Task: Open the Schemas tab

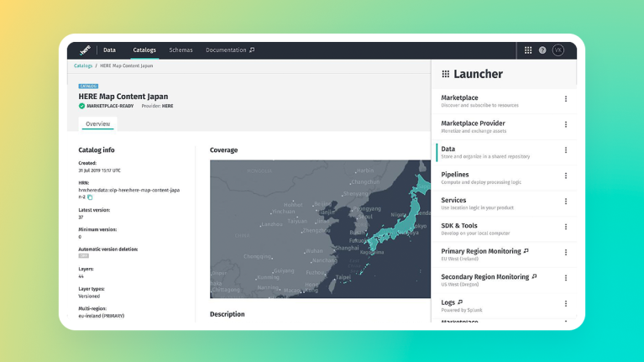Action: pos(181,50)
